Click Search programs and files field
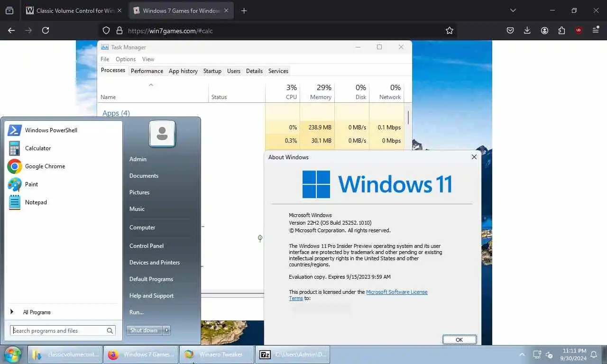607x364 pixels. pos(63,331)
